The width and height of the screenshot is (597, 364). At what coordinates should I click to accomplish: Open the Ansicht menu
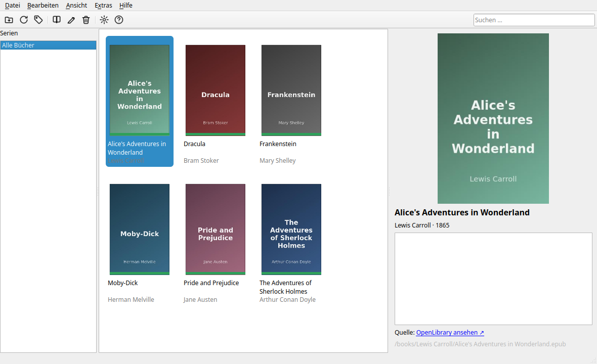tap(76, 6)
